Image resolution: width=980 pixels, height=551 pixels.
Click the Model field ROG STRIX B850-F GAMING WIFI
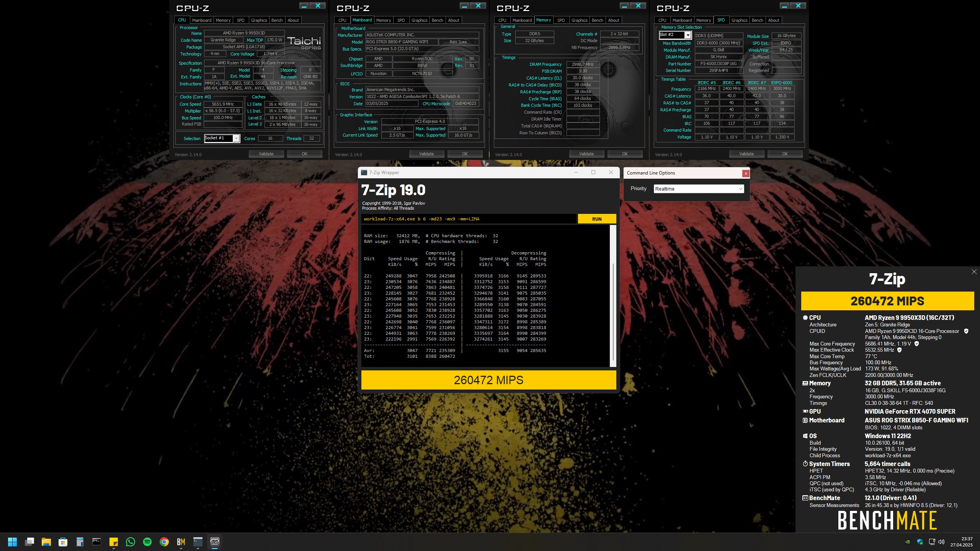(x=402, y=42)
